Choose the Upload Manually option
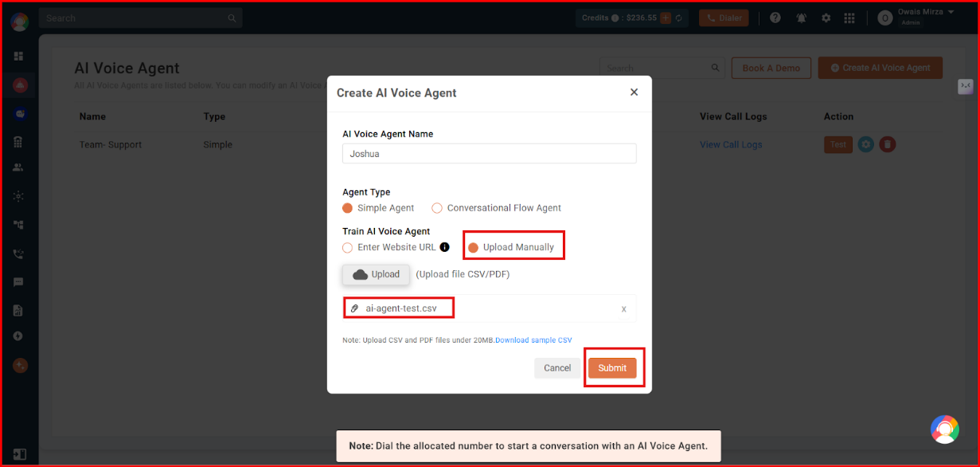Viewport: 980px width, 467px height. (x=473, y=247)
